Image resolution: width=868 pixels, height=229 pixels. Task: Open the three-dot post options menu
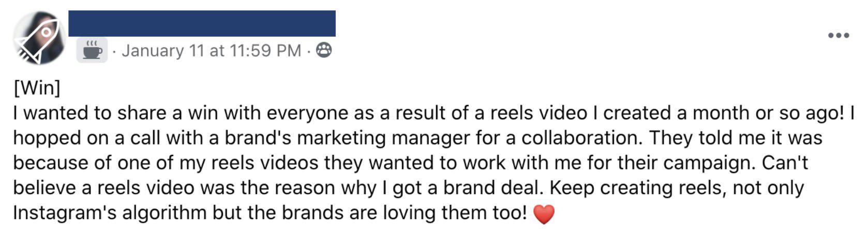839,35
